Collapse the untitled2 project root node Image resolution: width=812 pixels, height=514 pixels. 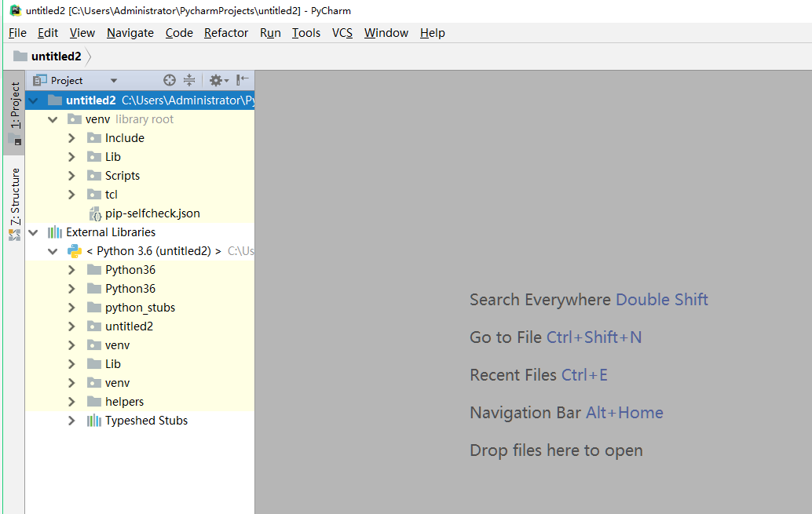[34, 100]
